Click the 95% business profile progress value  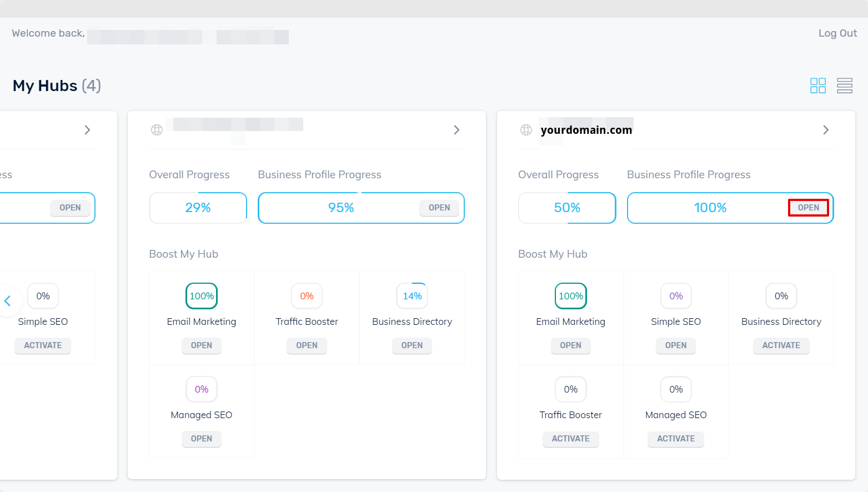[x=341, y=208]
